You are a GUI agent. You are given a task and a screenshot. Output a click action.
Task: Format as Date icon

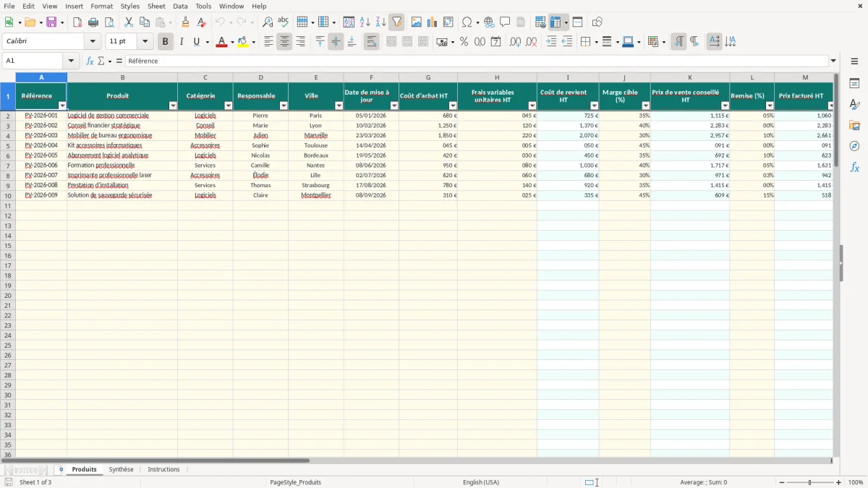(x=495, y=42)
